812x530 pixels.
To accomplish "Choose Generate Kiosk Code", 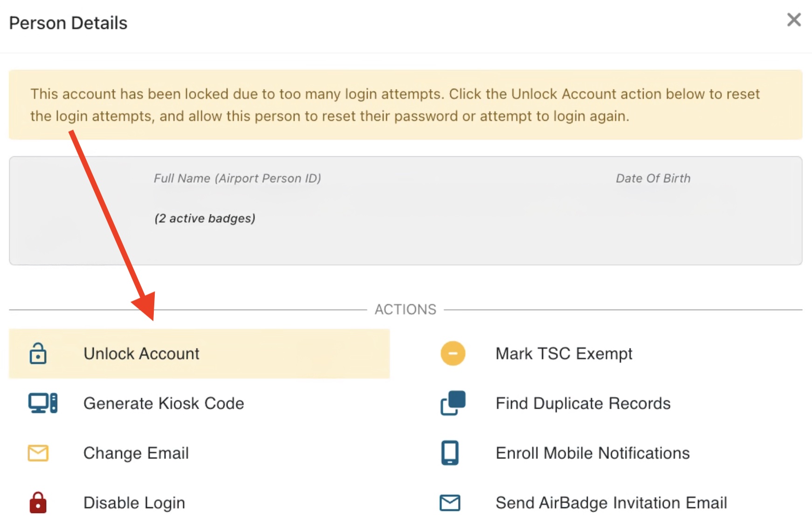I will (x=164, y=403).
